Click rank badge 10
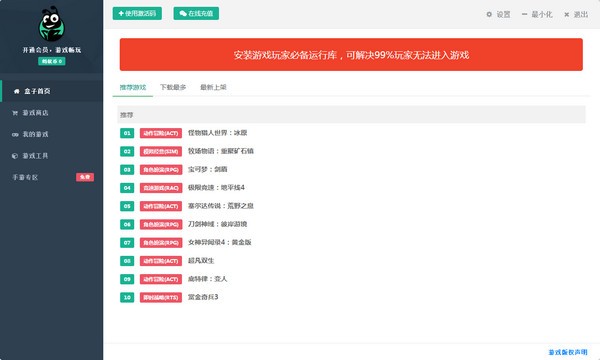Viewport: 600px width, 360px height. (x=127, y=297)
